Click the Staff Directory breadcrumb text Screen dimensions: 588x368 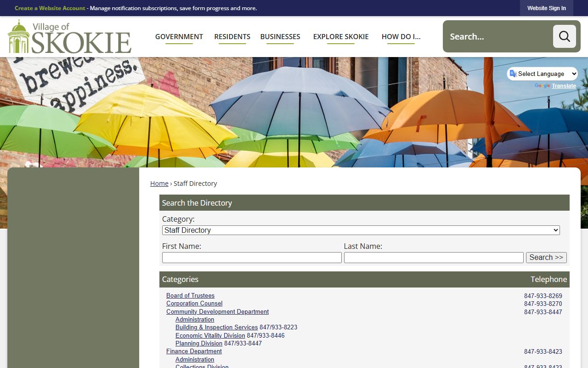click(x=195, y=184)
